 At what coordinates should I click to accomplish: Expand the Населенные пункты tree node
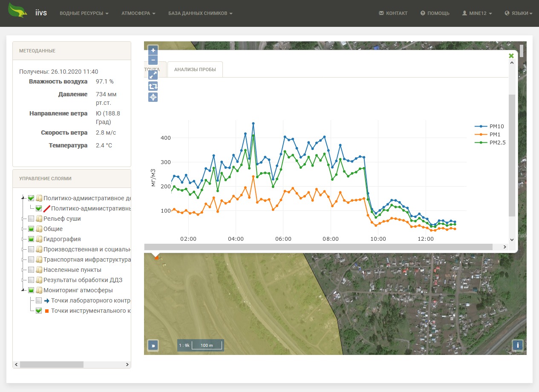tap(23, 270)
